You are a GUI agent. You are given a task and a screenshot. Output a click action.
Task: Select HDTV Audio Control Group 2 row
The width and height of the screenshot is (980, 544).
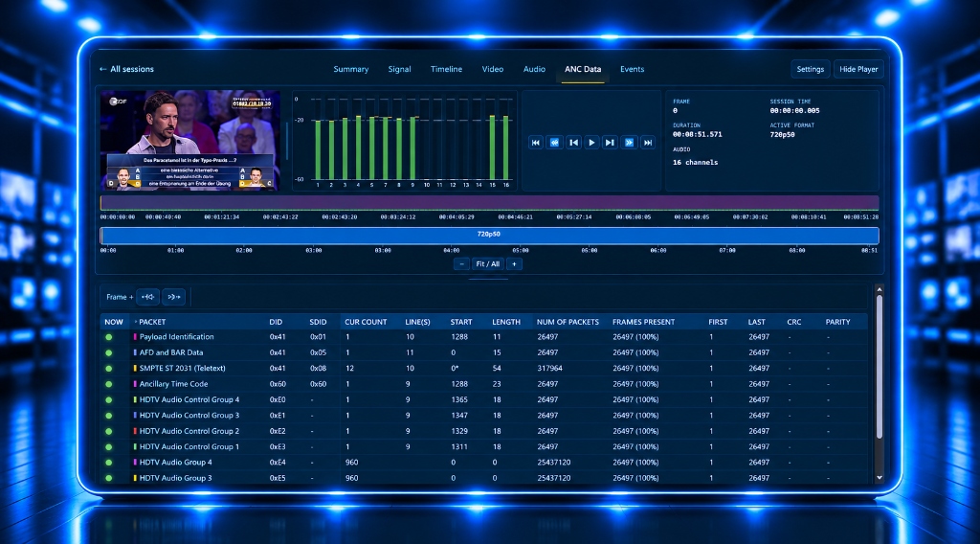coord(483,431)
